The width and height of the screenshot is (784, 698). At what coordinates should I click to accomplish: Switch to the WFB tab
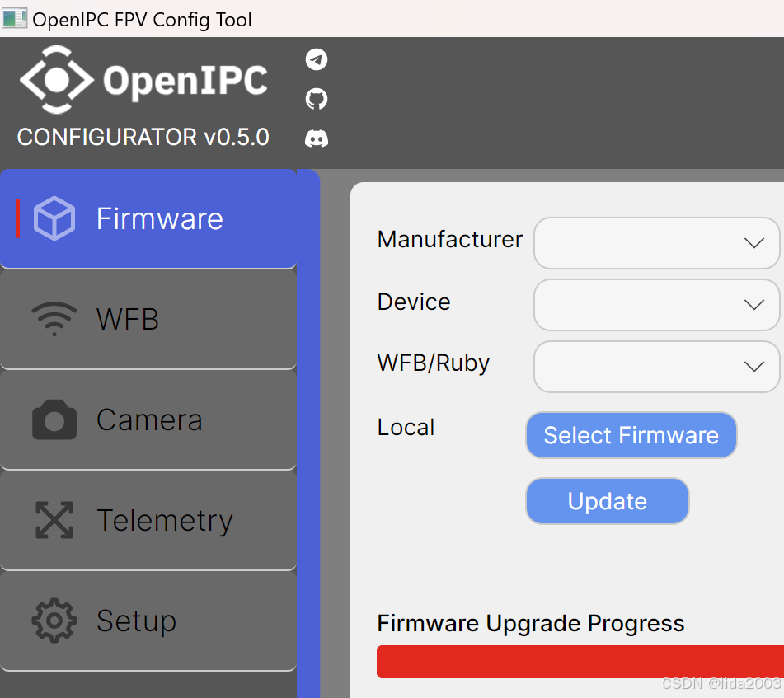coord(148,319)
